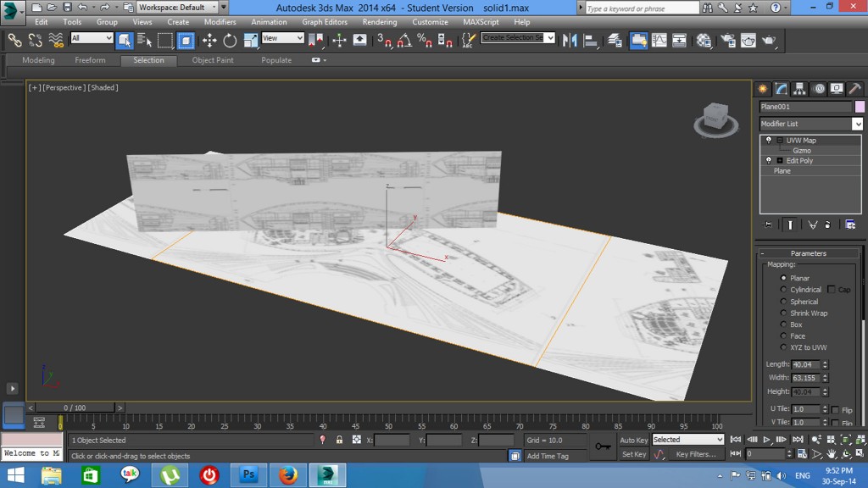Image resolution: width=868 pixels, height=488 pixels.
Task: Click the Render Production teapot icon
Action: [769, 40]
